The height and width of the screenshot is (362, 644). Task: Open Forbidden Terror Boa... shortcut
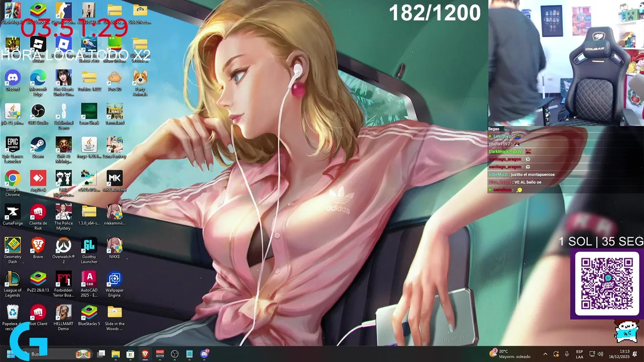tap(63, 284)
